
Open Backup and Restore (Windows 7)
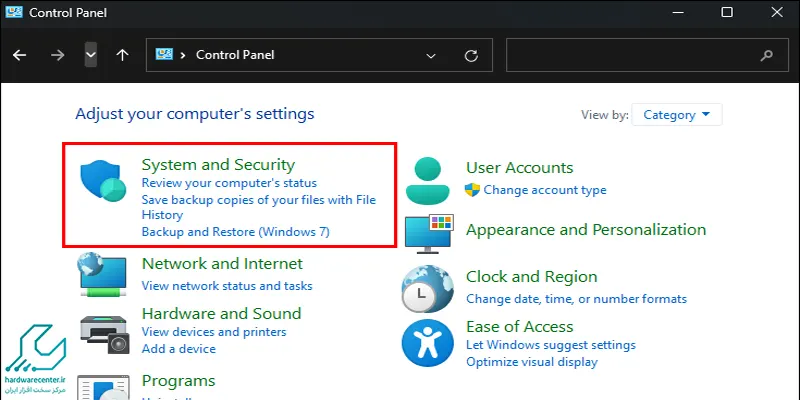(236, 232)
